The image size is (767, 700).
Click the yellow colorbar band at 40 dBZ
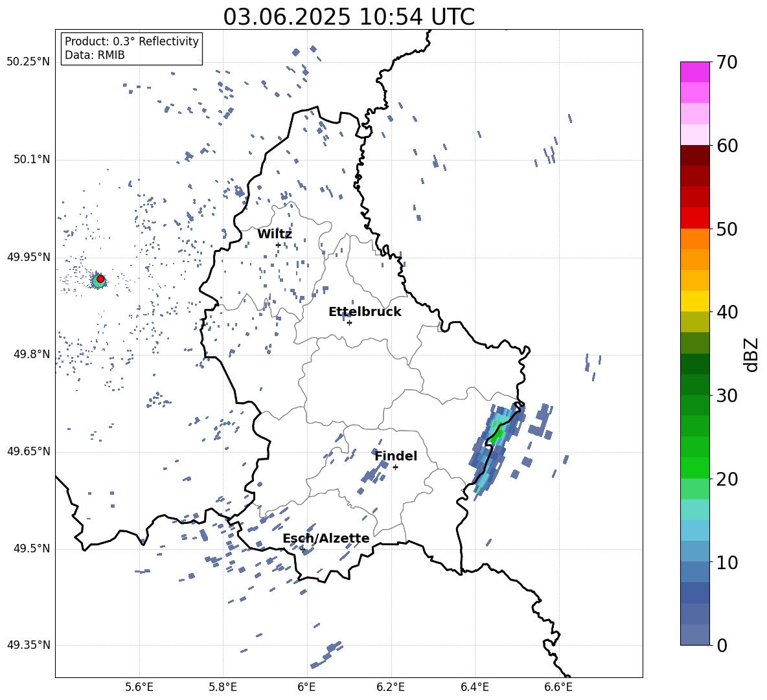(694, 301)
